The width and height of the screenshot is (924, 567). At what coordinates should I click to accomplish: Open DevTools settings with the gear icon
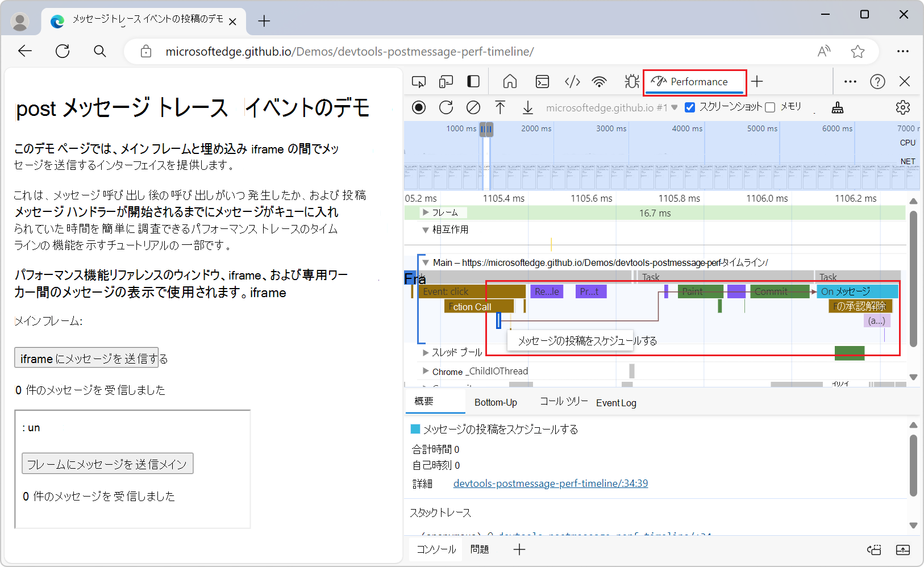pos(903,107)
